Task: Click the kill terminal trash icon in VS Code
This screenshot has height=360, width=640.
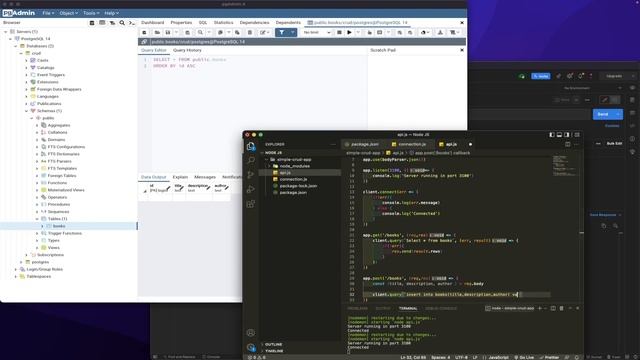Action: point(562,308)
